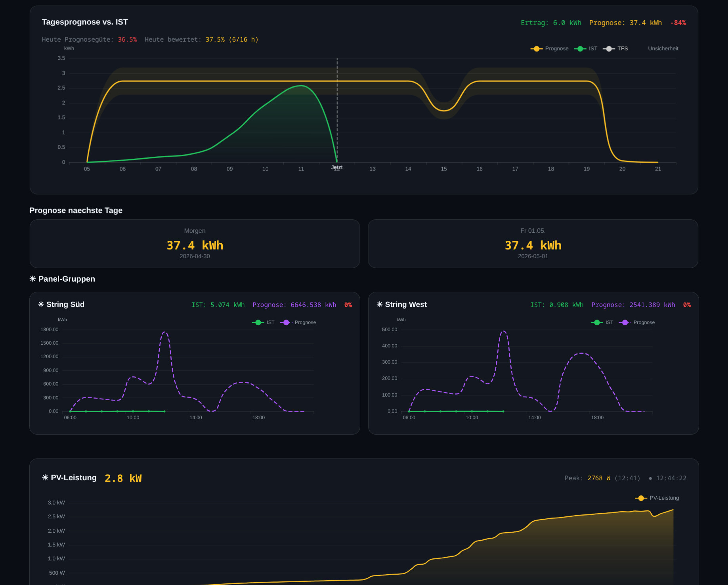Screen dimensions: 728x585
Task: Click the Fr 01.05. forecast card
Action: (x=533, y=244)
